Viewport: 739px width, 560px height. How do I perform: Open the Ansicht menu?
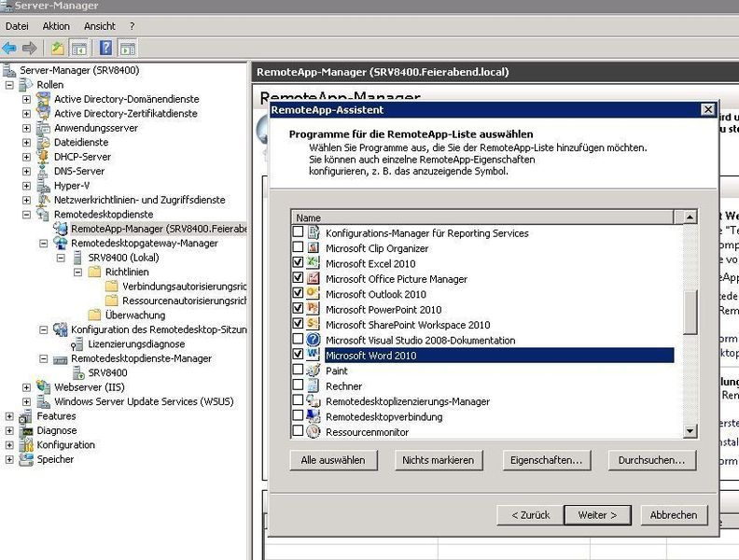pos(100,26)
